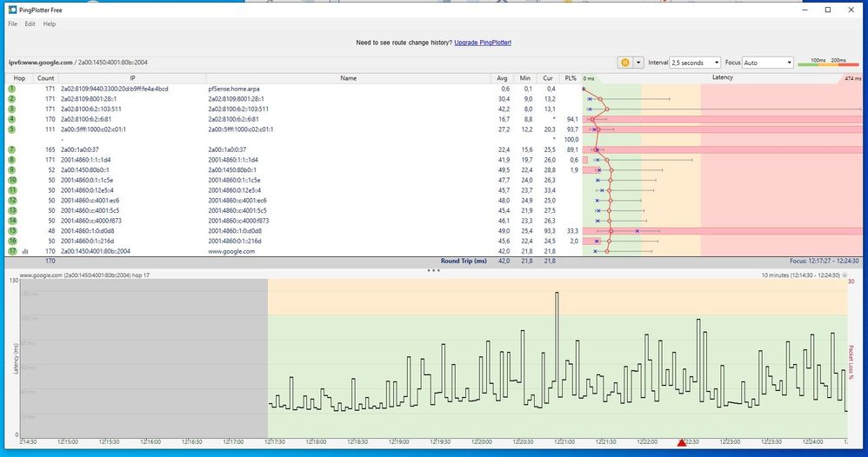The height and width of the screenshot is (457, 868).
Task: Click the PL% column header
Action: pyautogui.click(x=571, y=78)
